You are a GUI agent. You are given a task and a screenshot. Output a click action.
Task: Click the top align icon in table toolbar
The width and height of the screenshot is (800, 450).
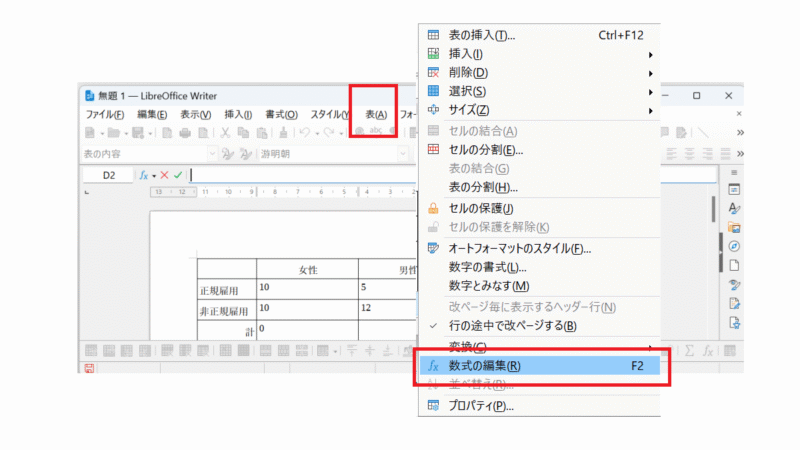352,351
